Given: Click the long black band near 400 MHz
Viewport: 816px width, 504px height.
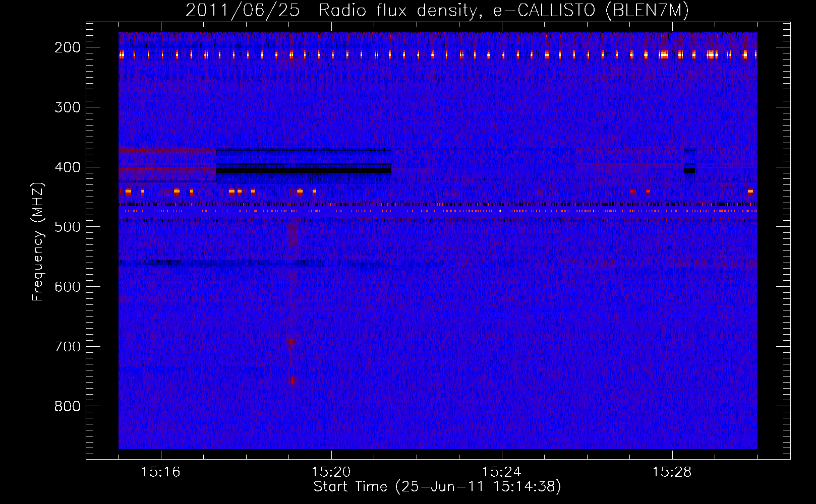Looking at the screenshot, I should point(304,171).
